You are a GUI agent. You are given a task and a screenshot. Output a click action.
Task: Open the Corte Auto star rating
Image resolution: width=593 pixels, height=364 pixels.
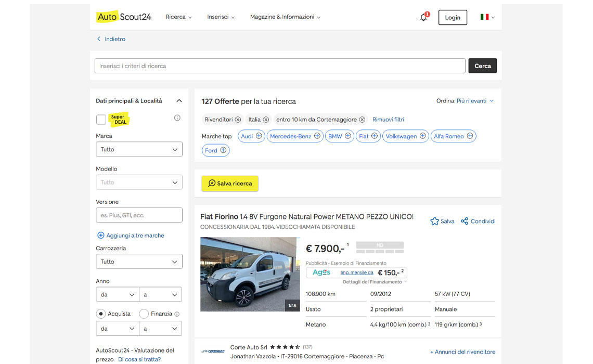285,347
